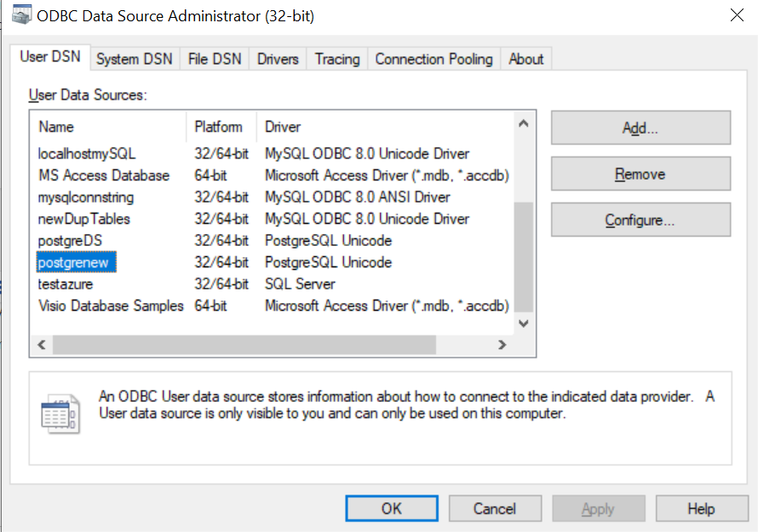Screen dimensions: 758x532
Task: Select the mysqlconnstring data source
Action: [86, 197]
